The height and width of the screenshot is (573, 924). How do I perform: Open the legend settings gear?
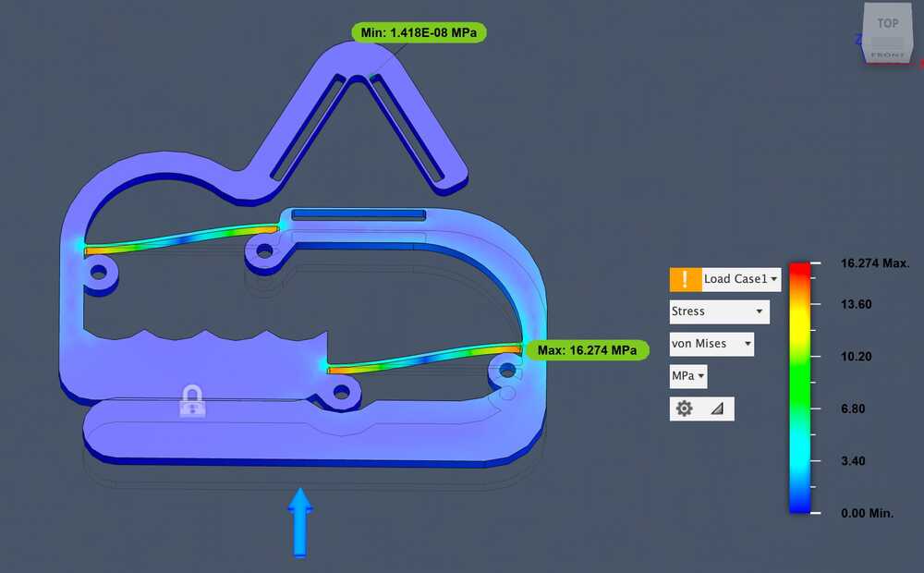pos(685,408)
